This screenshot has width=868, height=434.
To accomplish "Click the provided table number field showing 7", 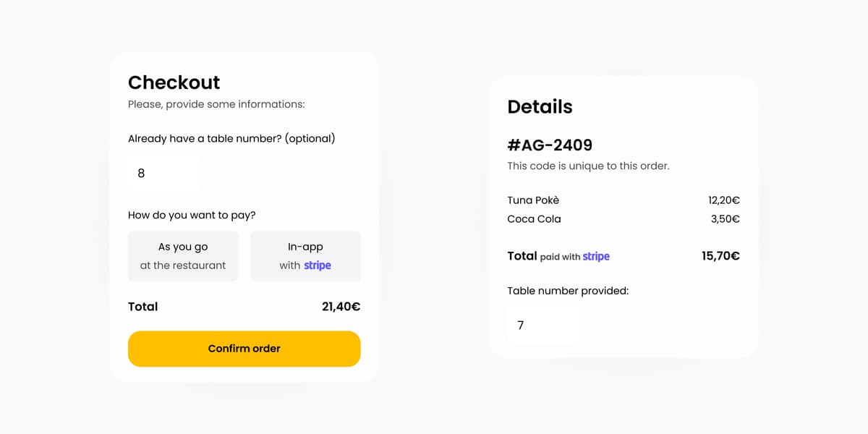I will click(x=542, y=325).
